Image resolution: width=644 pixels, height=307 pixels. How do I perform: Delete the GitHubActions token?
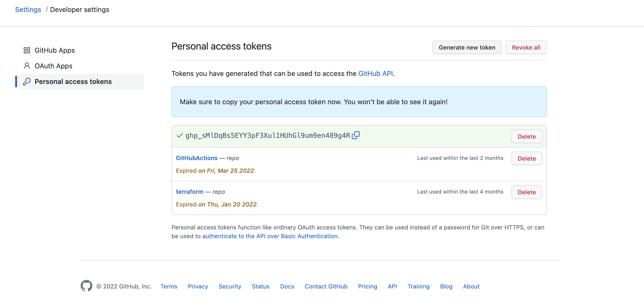pyautogui.click(x=526, y=158)
